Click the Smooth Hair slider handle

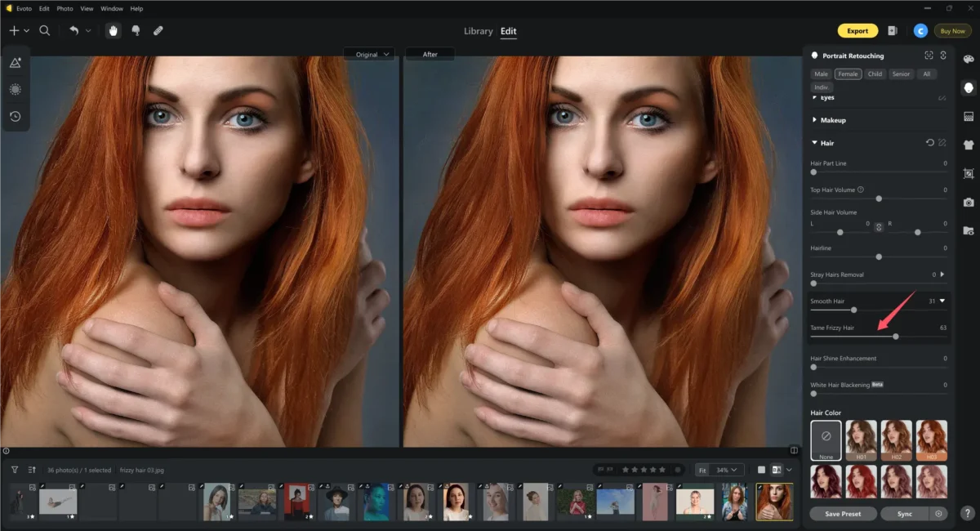click(x=854, y=310)
